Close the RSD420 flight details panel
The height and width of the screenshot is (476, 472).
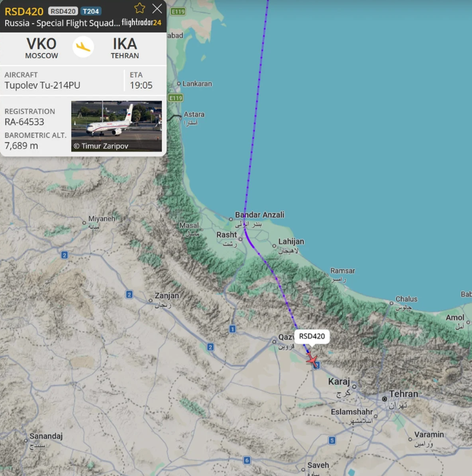[x=157, y=9]
